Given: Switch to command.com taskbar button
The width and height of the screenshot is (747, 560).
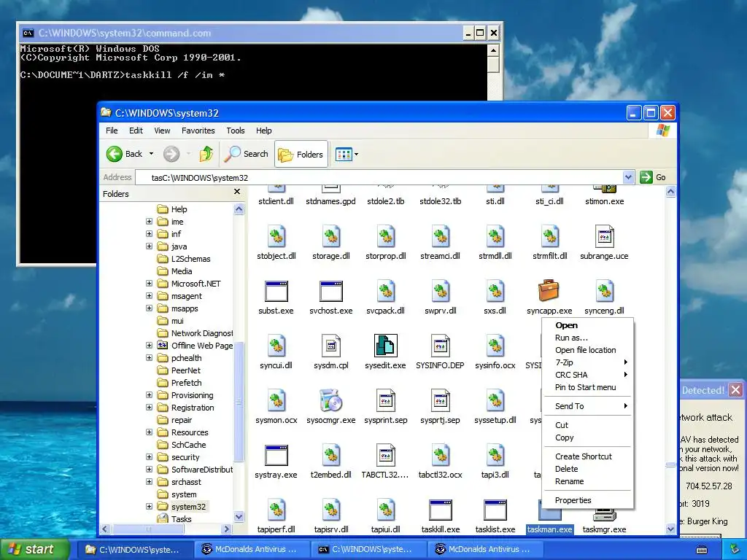Looking at the screenshot, I should coord(368,549).
